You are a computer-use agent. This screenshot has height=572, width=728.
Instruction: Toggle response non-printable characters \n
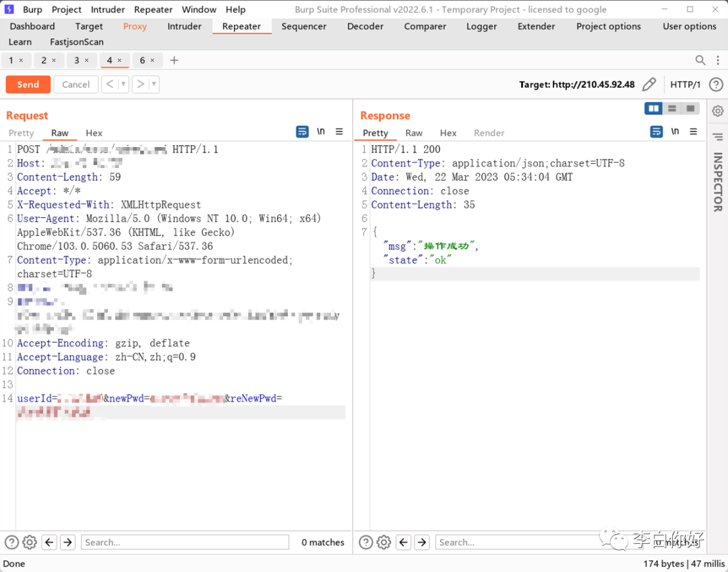[x=675, y=132]
